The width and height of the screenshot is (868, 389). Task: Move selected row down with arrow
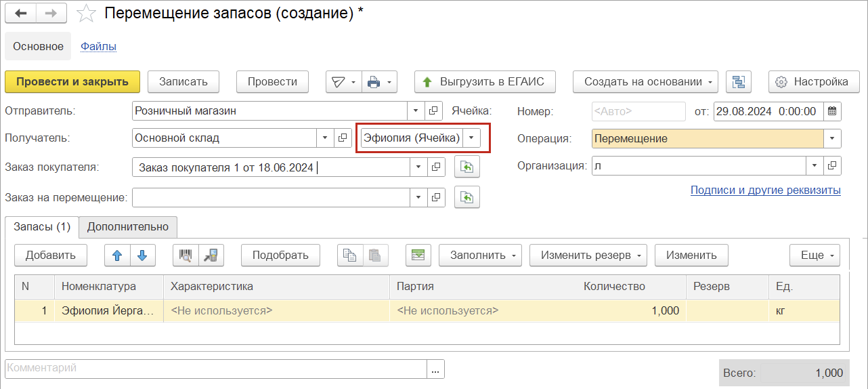point(142,255)
